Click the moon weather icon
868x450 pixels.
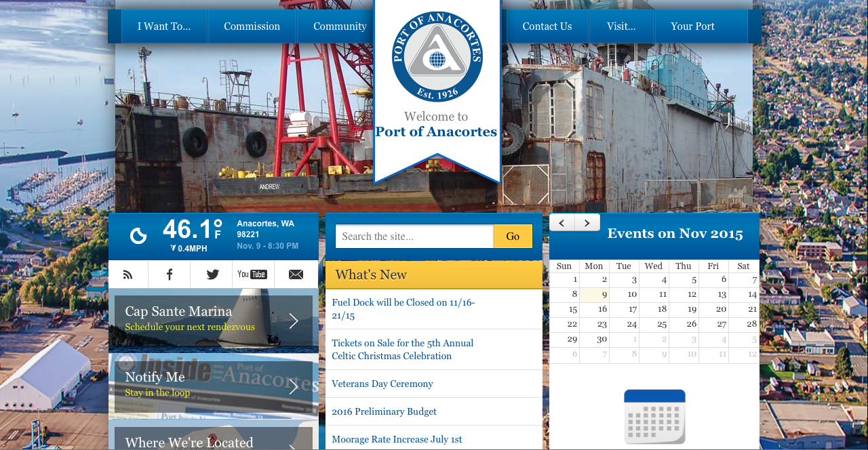(138, 236)
